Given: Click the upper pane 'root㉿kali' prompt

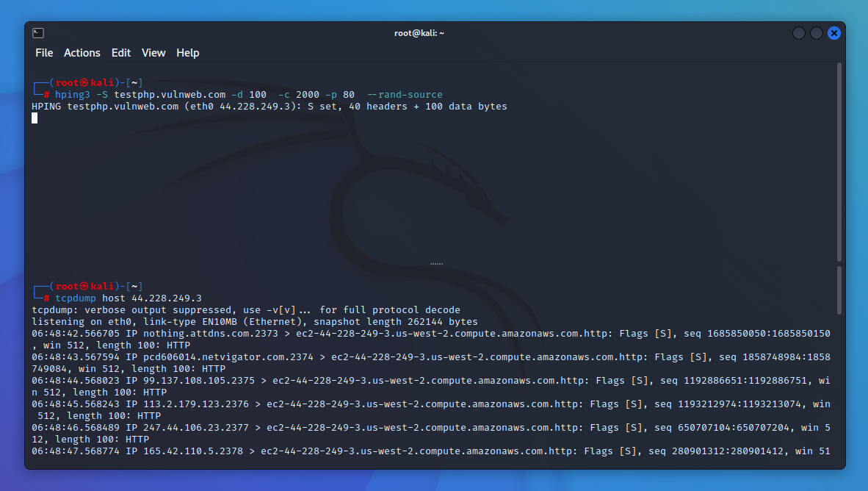Looking at the screenshot, I should [x=84, y=82].
